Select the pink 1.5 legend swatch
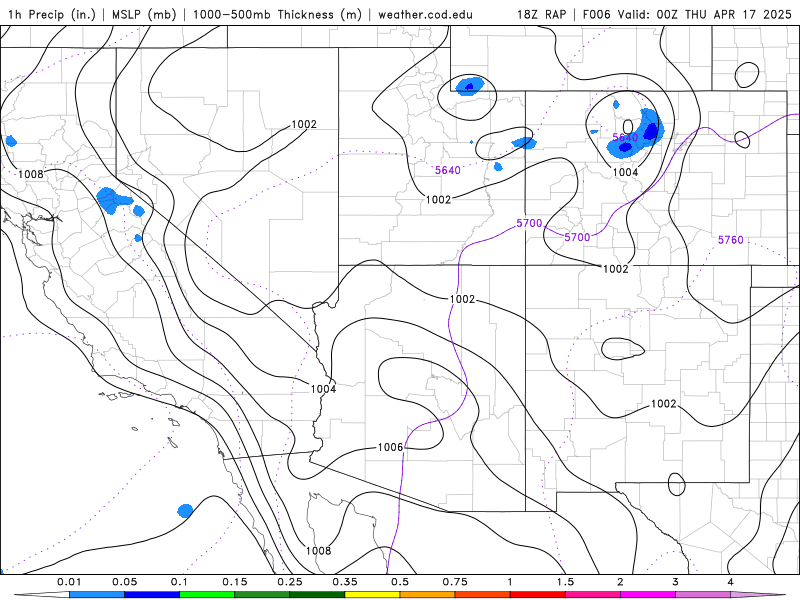The image size is (800, 600). 593,595
